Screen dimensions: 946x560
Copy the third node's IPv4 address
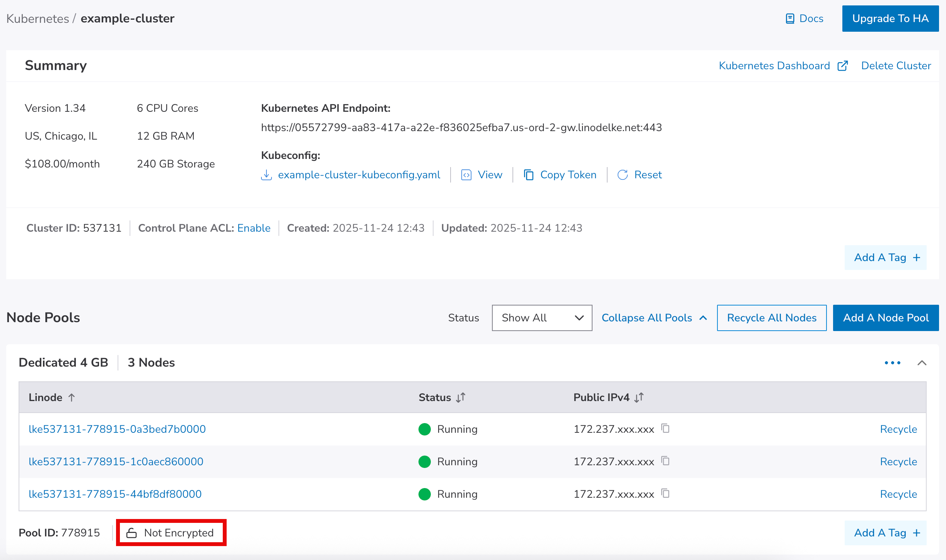tap(665, 493)
